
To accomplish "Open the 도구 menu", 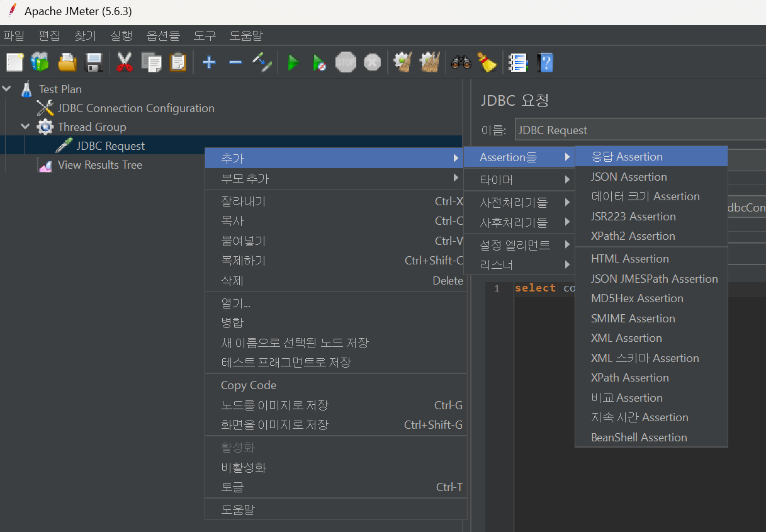I will tap(205, 36).
